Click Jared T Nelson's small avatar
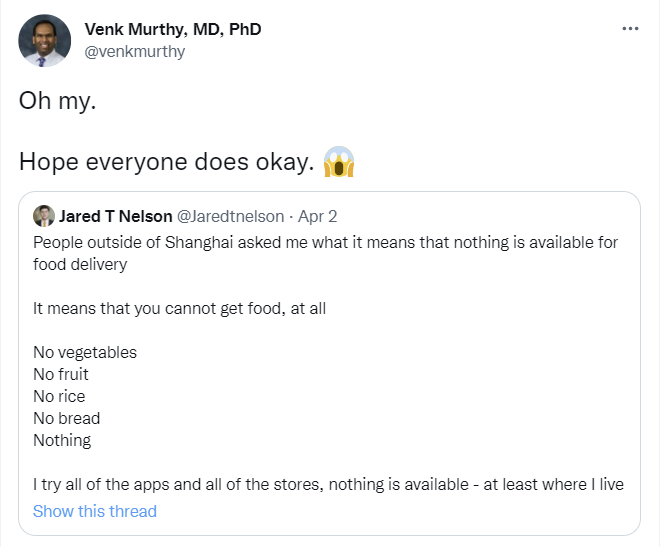 [44, 216]
